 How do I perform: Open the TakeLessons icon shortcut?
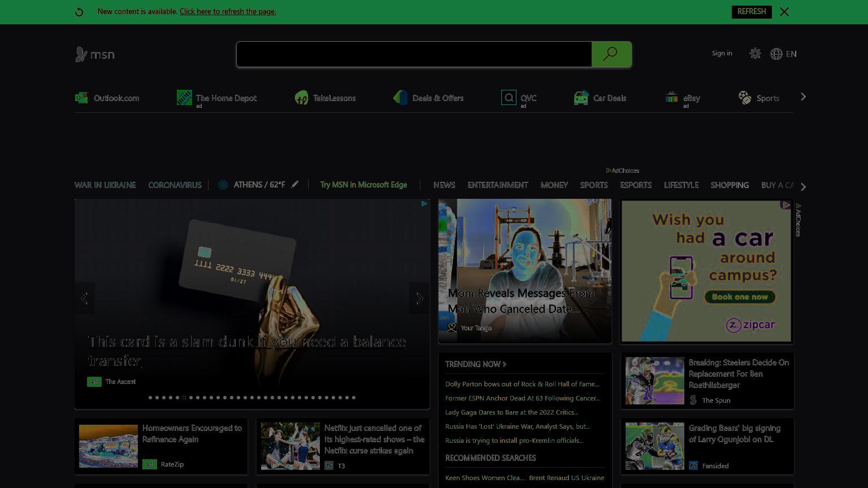(x=301, y=98)
